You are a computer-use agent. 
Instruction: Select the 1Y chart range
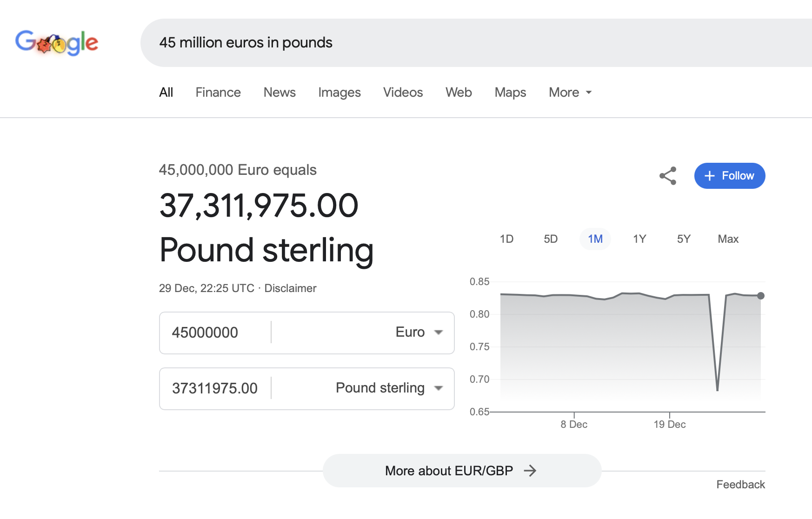coord(639,239)
